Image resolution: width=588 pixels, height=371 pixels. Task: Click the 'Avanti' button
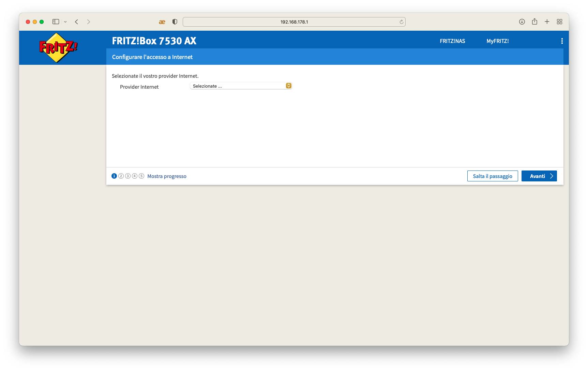pos(539,176)
